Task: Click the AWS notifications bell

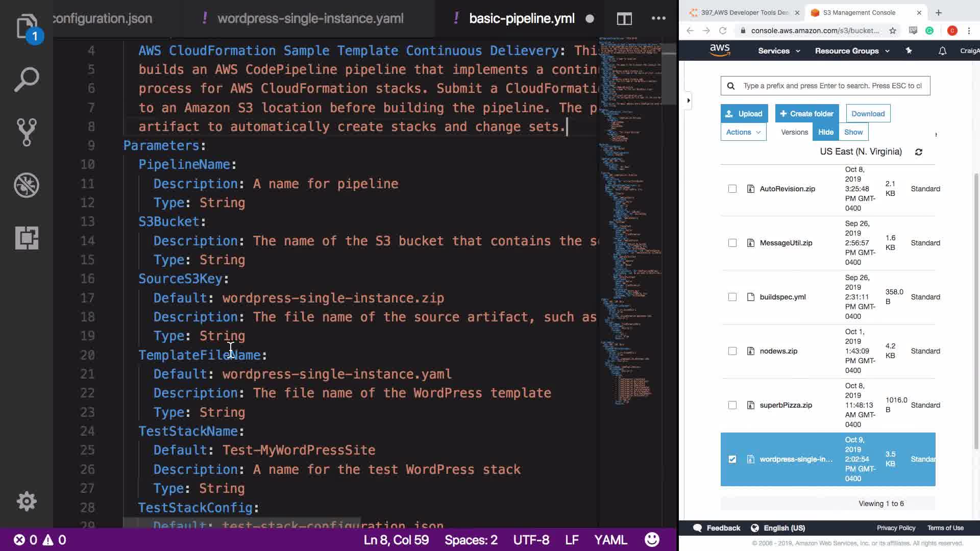Action: (x=942, y=51)
